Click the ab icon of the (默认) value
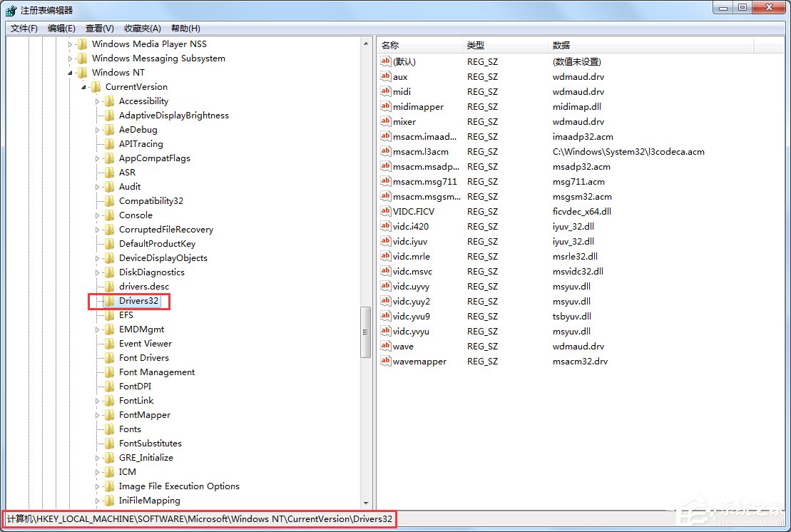This screenshot has width=791, height=532. click(385, 61)
